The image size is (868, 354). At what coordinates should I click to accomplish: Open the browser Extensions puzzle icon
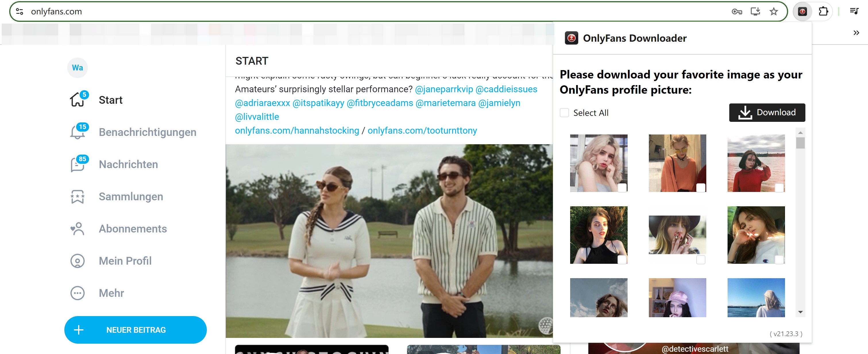(823, 11)
